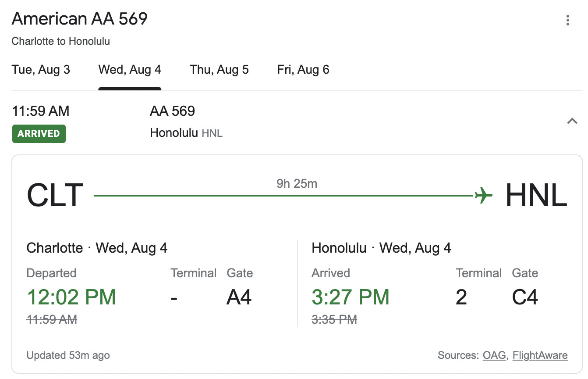Image resolution: width=588 pixels, height=379 pixels.
Task: Click the Charlotte to Honolulu subtitle
Action: [x=61, y=41]
